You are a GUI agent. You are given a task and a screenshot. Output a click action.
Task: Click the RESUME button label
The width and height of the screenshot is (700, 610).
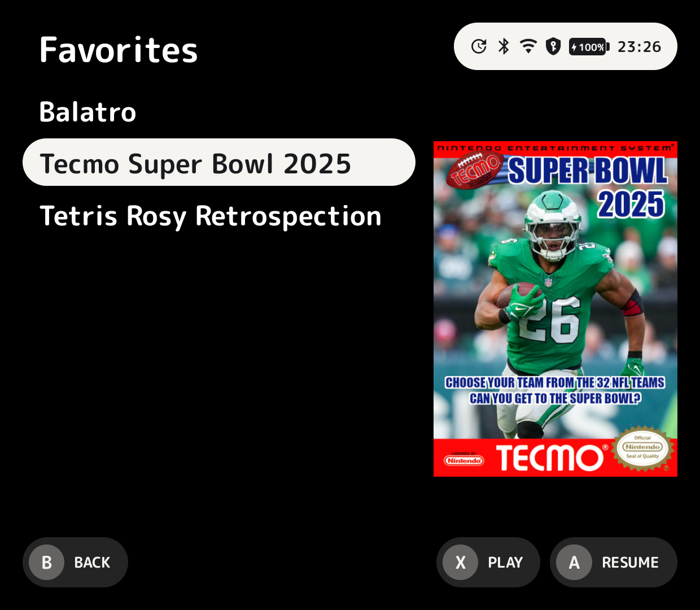[x=630, y=563]
